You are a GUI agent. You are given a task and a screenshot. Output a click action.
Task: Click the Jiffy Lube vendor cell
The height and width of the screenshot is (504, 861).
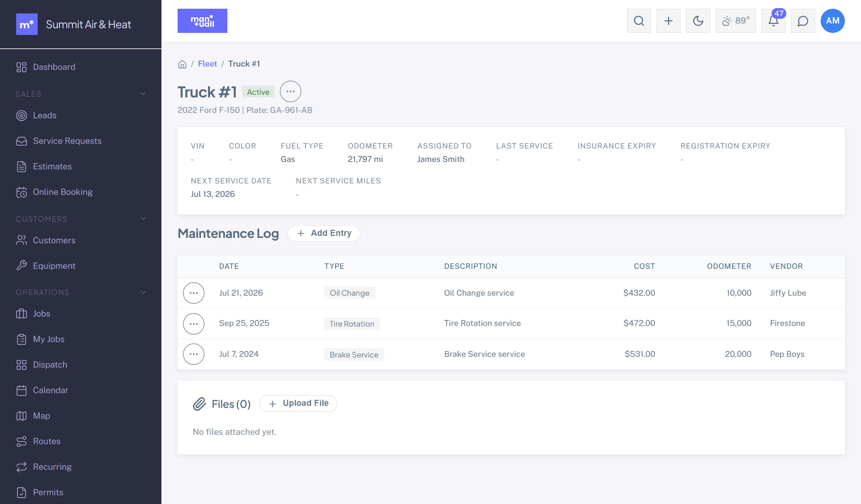788,293
